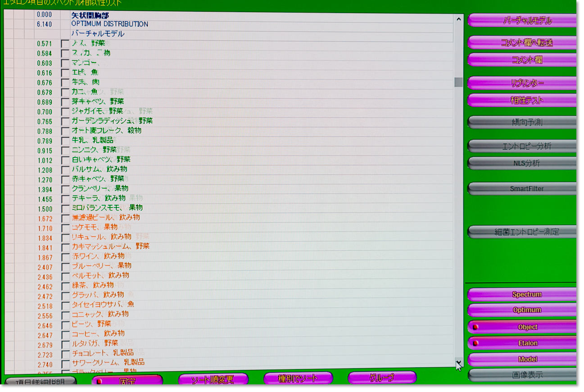
Task: Click the scrollbar down arrow
Action: pos(458,362)
